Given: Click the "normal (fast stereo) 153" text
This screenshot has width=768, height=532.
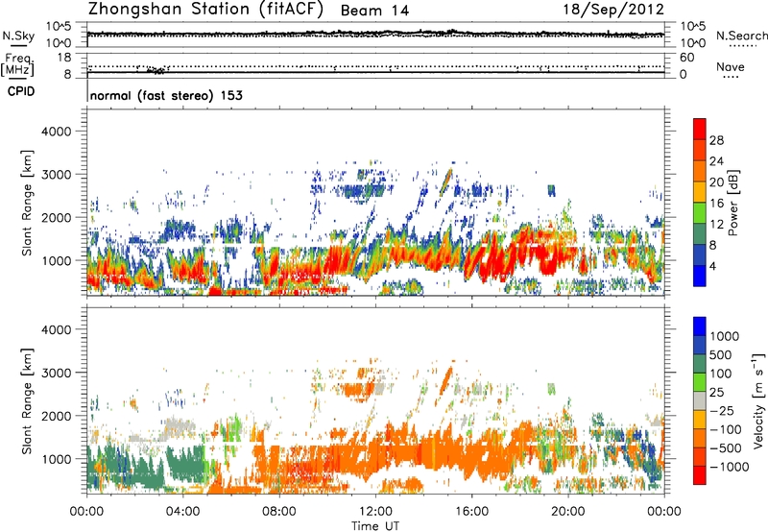Looking at the screenshot, I should coord(166,95).
